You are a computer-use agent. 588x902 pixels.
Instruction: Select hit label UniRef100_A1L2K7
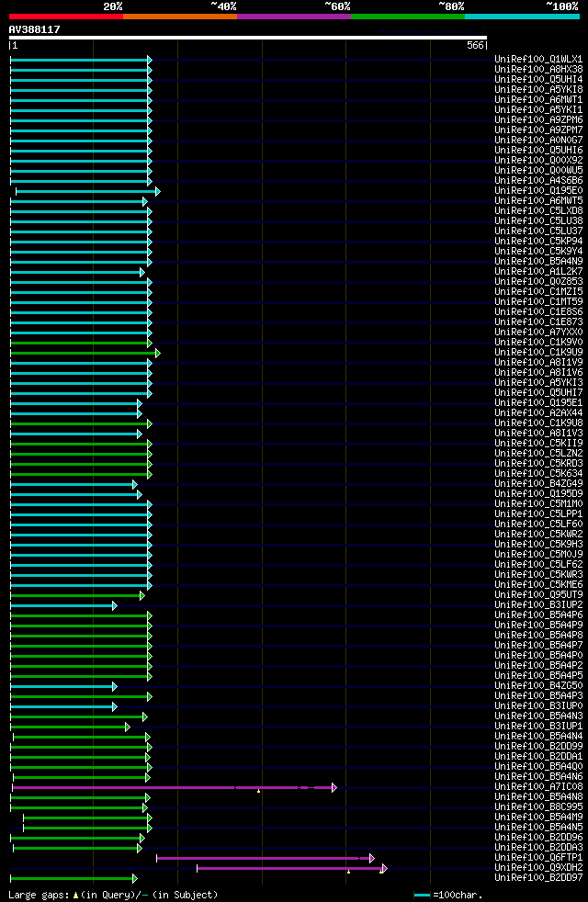[x=538, y=272]
